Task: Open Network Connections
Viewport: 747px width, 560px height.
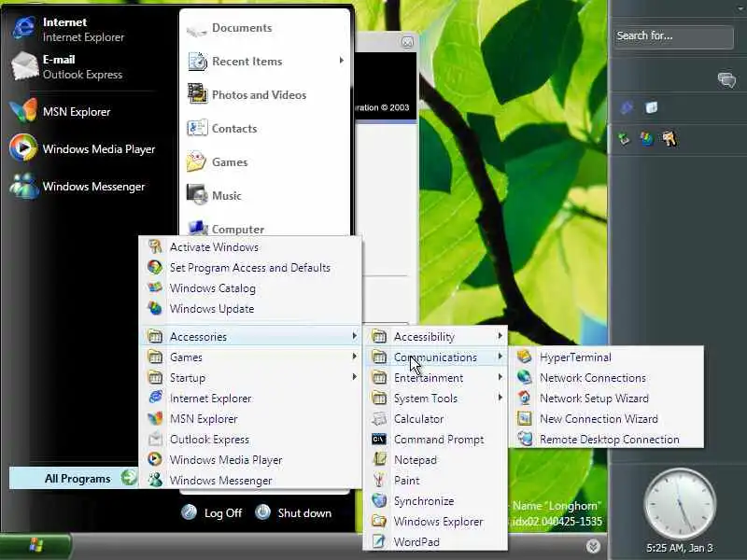Action: (x=606, y=377)
